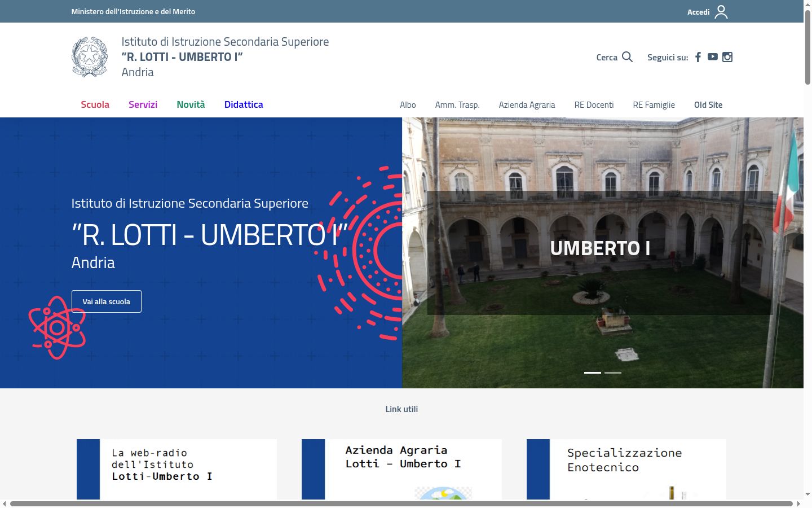Click the horizontal scrollbar left arrow
Screen dimensions: 812x508
tap(5, 503)
